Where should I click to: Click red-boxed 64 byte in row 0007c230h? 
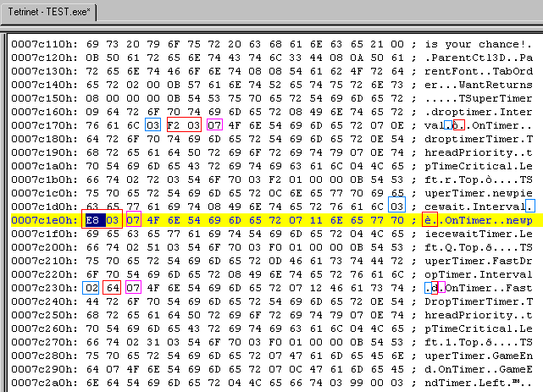[112, 288]
